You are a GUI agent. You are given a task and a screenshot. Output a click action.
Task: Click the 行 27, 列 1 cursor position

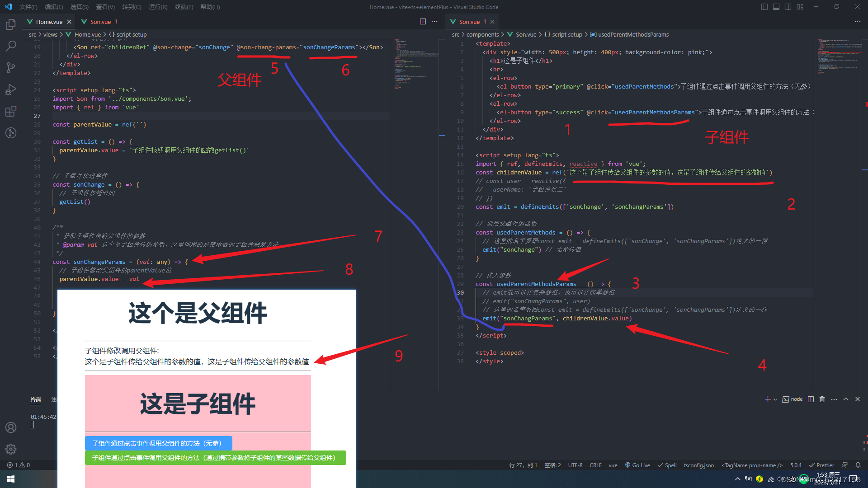click(x=523, y=465)
